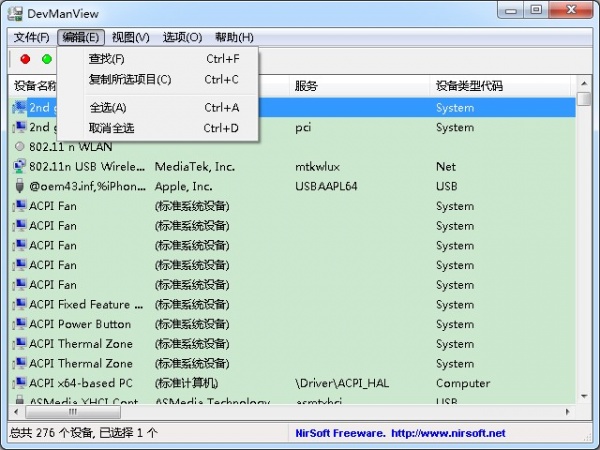Open the 视图(V) menu
The image size is (600, 450).
[x=130, y=37]
